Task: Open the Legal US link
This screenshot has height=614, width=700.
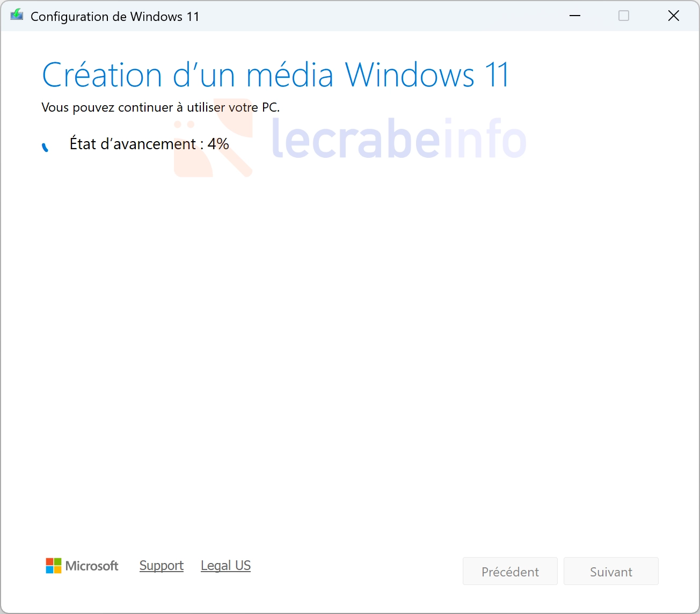Action: (x=225, y=566)
